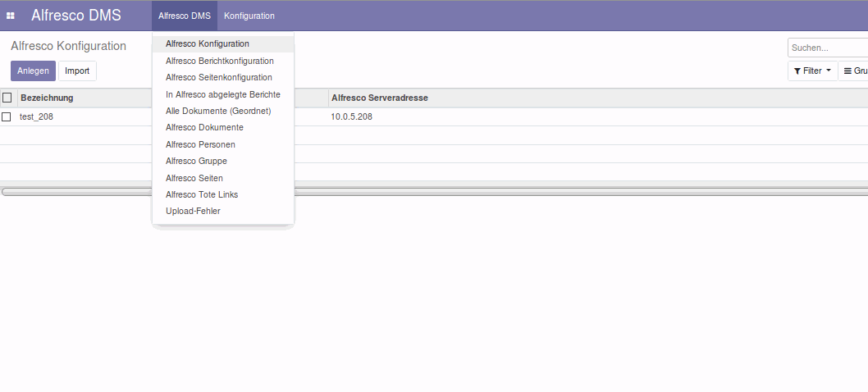Focus the Suchen search field
868x392 pixels.
click(828, 48)
